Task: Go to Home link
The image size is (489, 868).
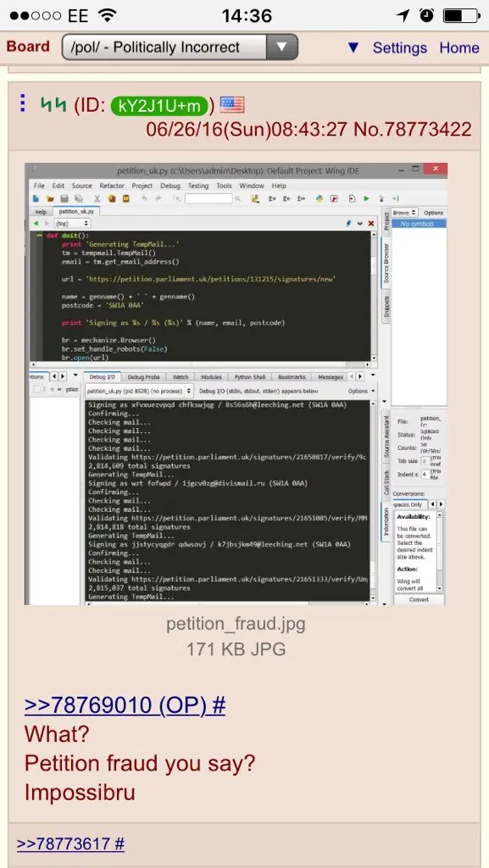Action: point(459,47)
